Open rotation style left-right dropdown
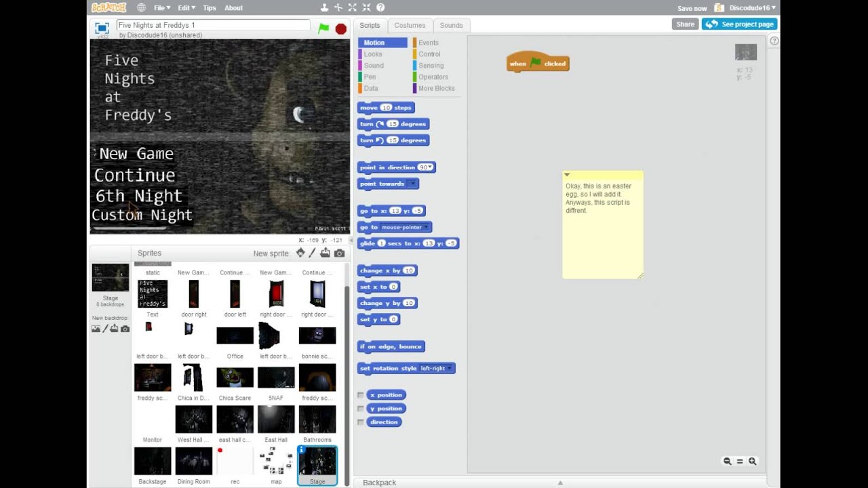 point(449,368)
